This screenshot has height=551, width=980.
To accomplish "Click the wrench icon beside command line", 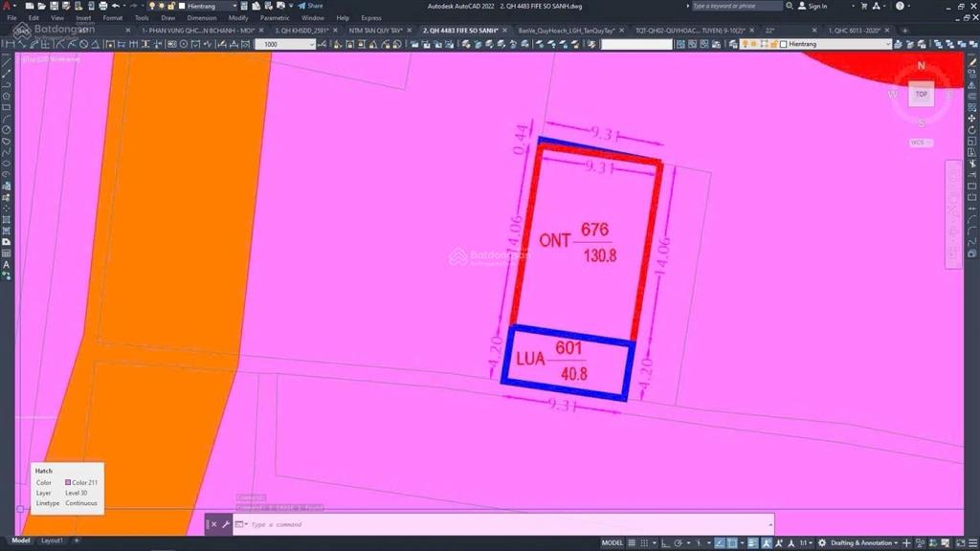I will pyautogui.click(x=226, y=525).
